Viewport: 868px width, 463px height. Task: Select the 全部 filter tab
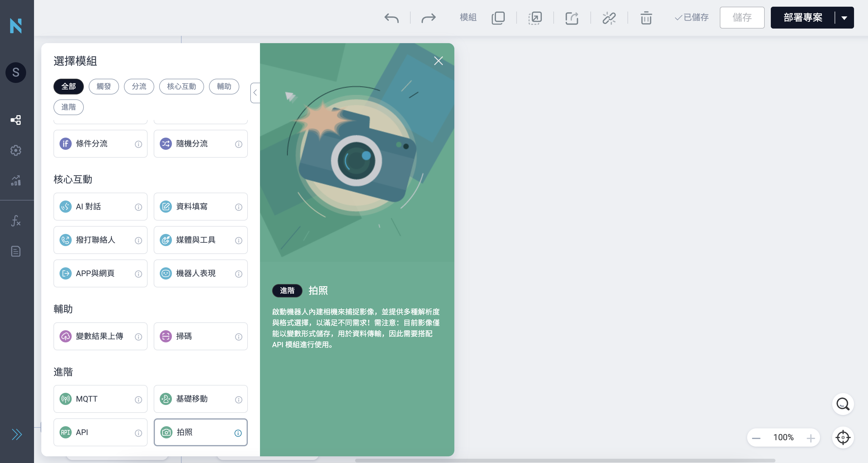(x=68, y=87)
